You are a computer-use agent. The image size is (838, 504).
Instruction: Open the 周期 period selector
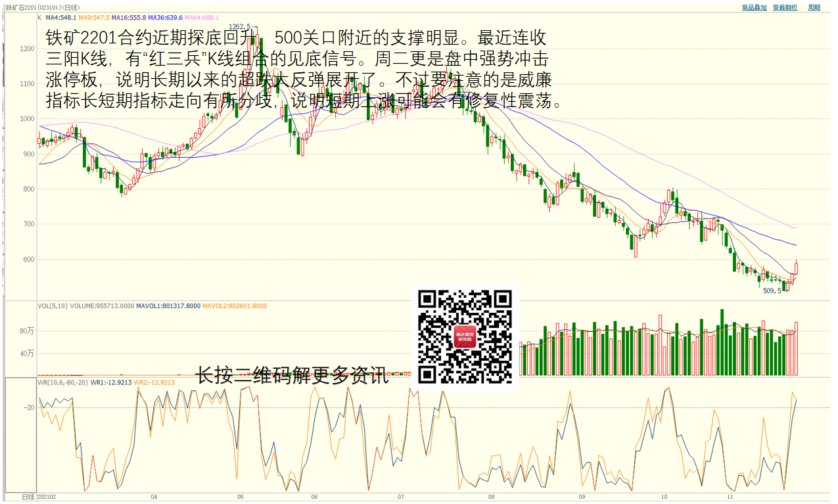814,7
